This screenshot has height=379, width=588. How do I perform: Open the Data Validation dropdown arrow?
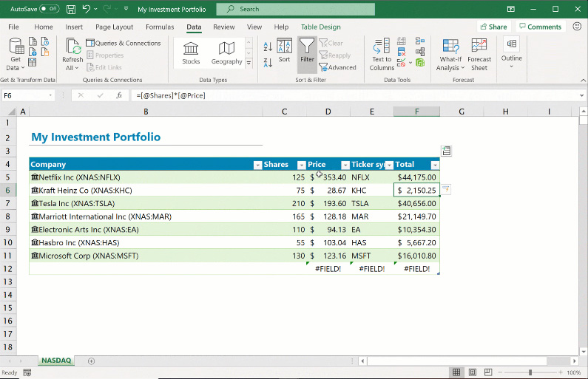(x=410, y=63)
